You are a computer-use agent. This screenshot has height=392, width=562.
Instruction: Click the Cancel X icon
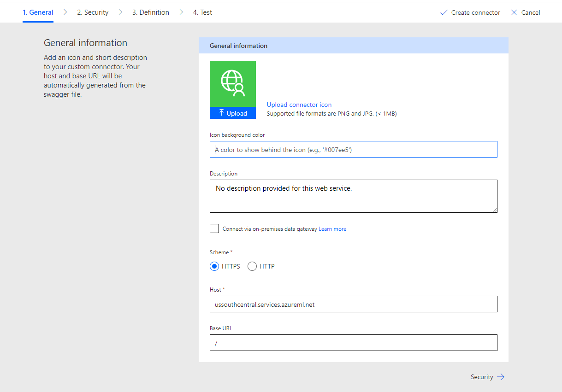point(514,12)
